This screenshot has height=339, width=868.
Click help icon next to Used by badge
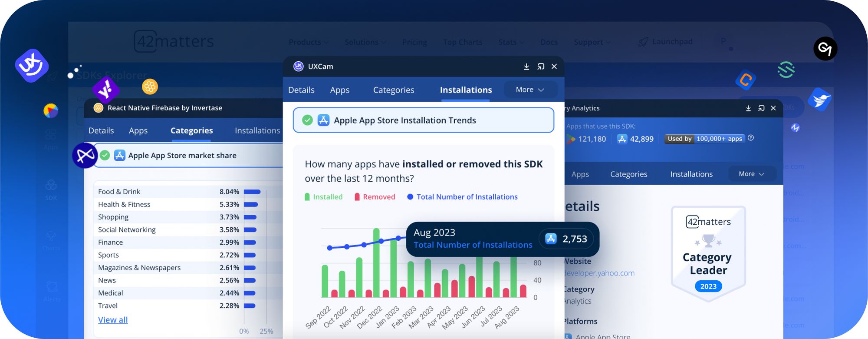click(x=751, y=138)
